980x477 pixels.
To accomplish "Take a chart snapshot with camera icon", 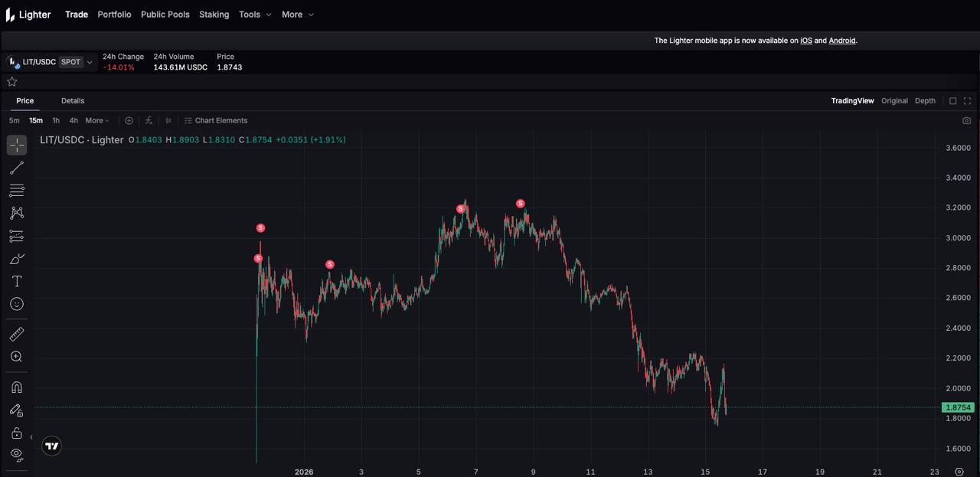I will 966,121.
